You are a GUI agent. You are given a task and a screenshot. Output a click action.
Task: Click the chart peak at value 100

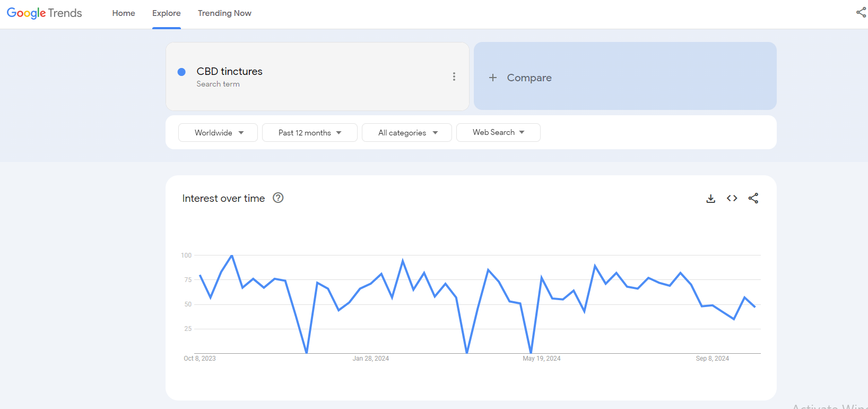(x=232, y=256)
